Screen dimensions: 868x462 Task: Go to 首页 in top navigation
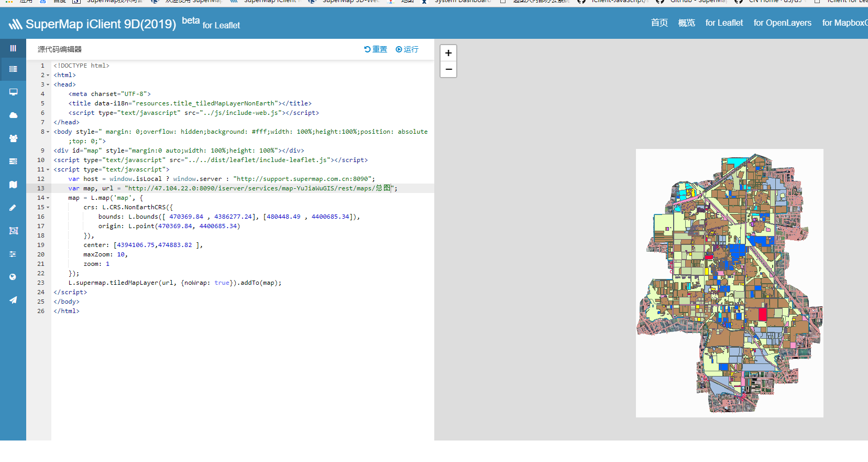[x=659, y=23]
